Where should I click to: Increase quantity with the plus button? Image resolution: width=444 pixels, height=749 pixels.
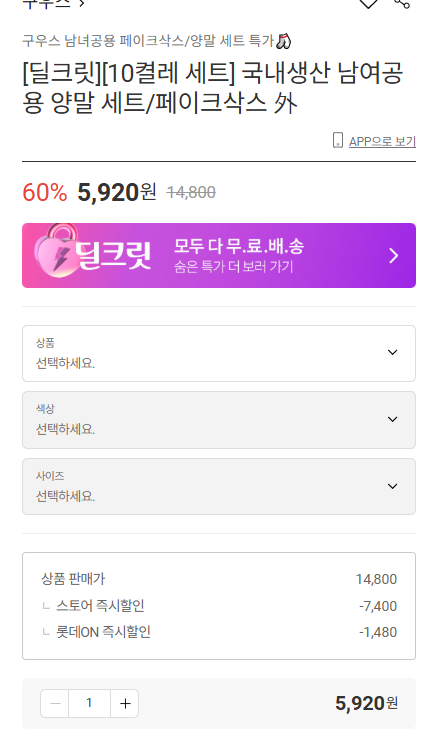click(125, 703)
